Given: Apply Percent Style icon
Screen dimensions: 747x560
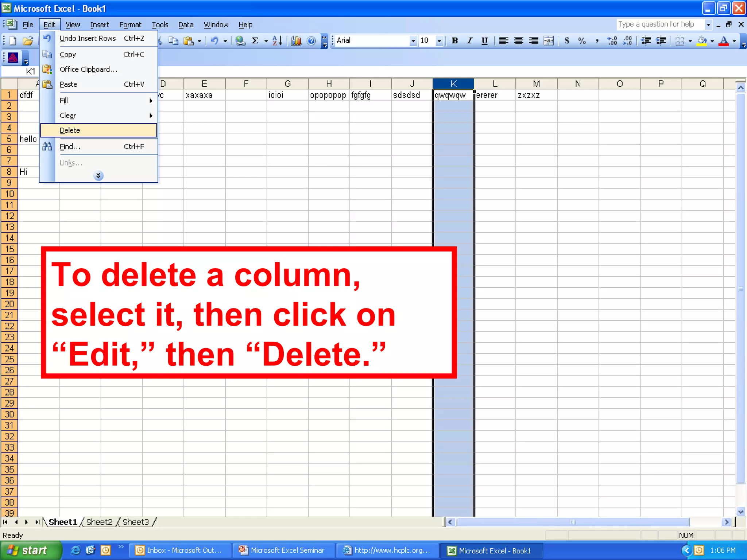Looking at the screenshot, I should (582, 41).
